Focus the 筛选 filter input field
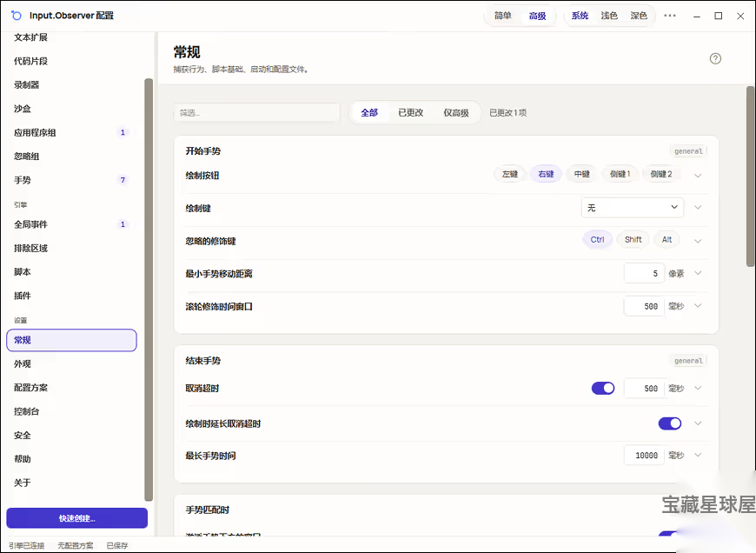The width and height of the screenshot is (756, 553). (x=256, y=112)
